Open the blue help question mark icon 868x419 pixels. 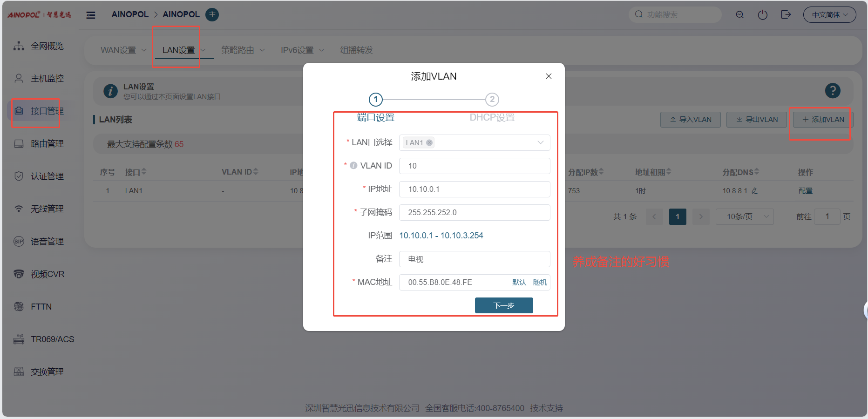[832, 90]
